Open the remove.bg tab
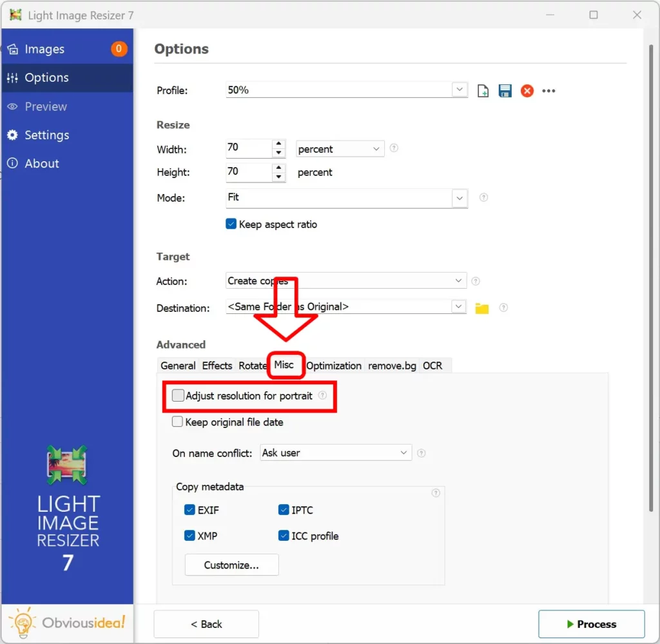660x644 pixels. point(391,366)
